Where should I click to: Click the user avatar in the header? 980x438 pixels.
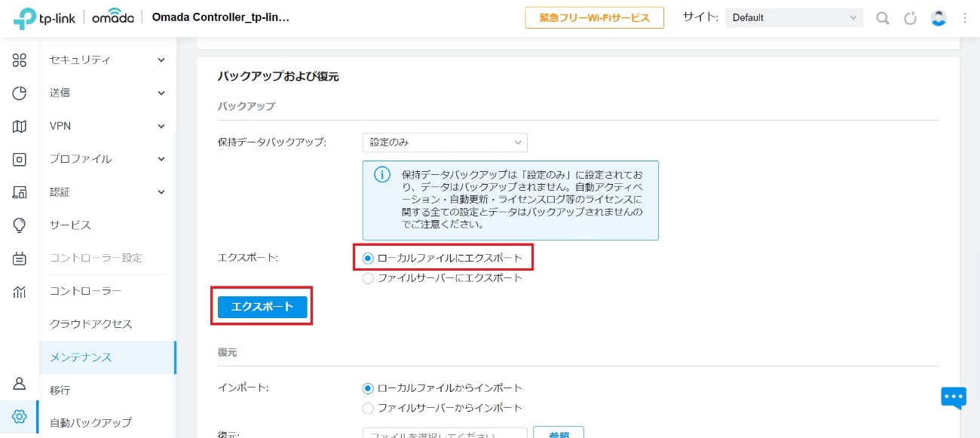point(939,18)
